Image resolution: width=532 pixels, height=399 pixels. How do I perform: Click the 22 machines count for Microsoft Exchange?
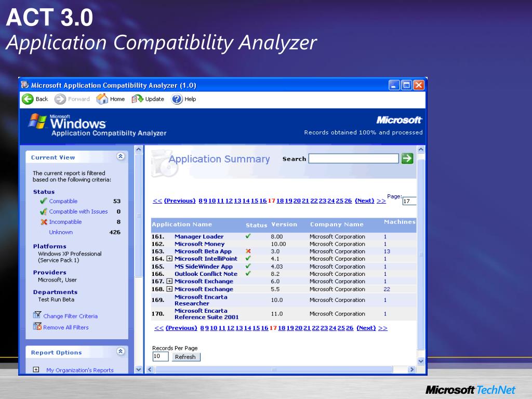click(x=387, y=289)
